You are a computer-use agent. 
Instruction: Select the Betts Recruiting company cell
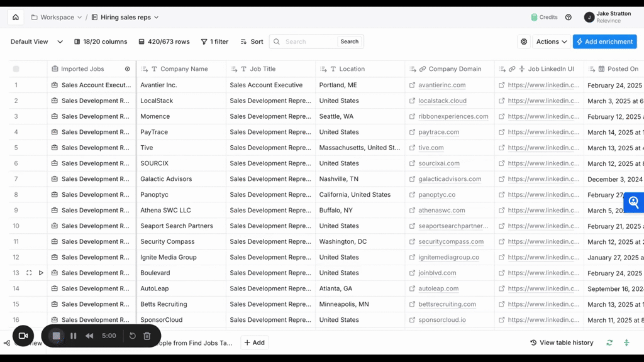click(x=181, y=304)
